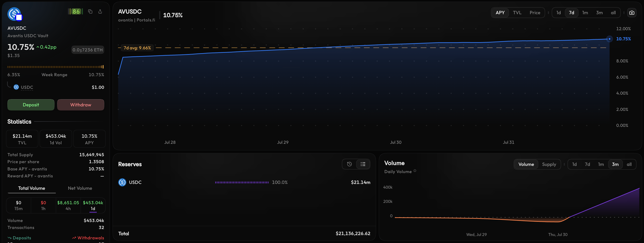This screenshot has width=644, height=243.
Task: Take chart screenshot with camera icon
Action: [x=632, y=13]
